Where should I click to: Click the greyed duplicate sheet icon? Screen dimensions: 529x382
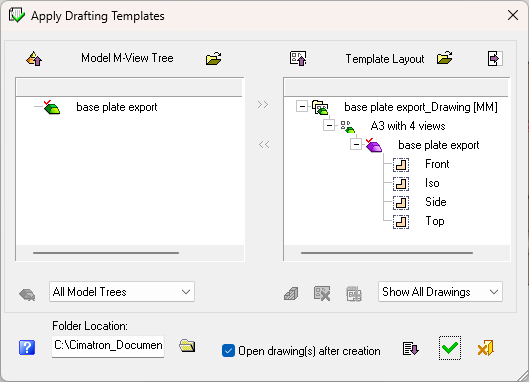[354, 294]
